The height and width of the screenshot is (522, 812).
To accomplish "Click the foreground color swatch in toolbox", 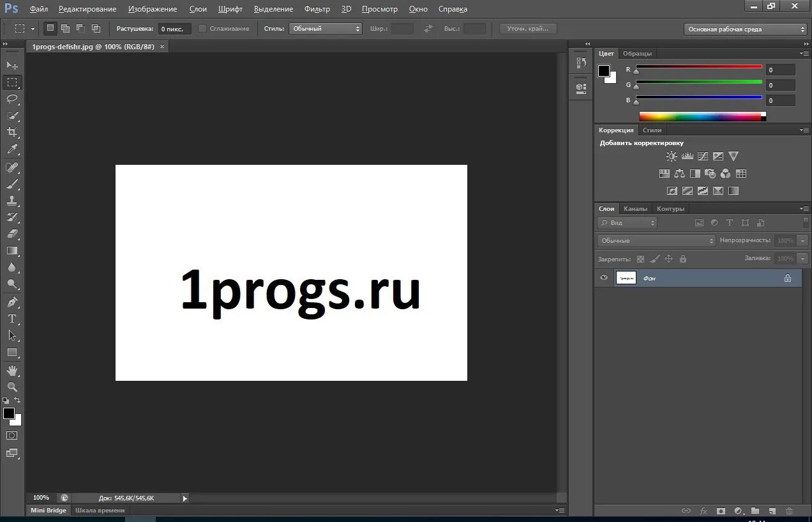I will (x=9, y=413).
